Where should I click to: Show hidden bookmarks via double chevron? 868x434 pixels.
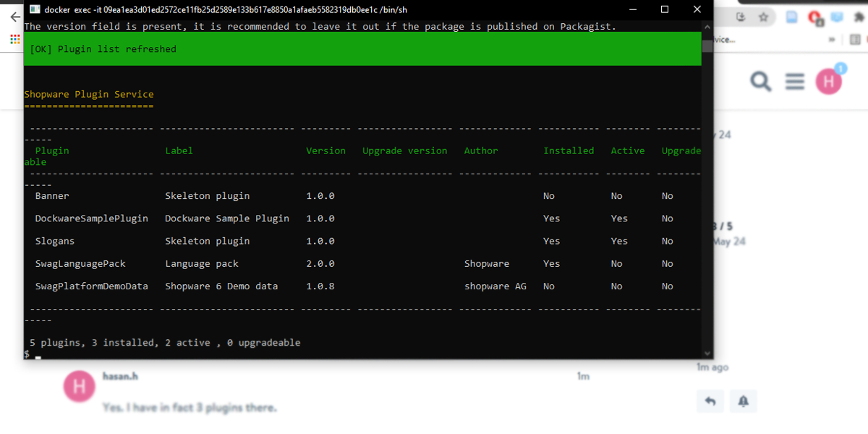[x=832, y=40]
